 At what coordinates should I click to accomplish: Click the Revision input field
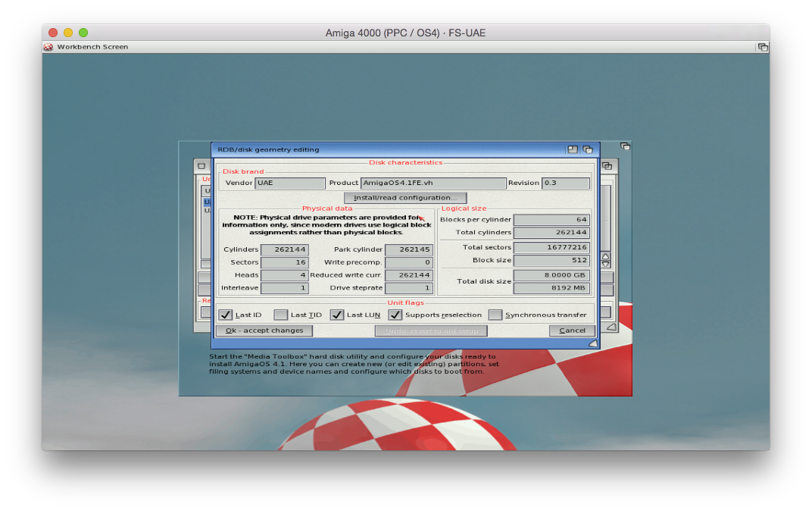tap(566, 183)
